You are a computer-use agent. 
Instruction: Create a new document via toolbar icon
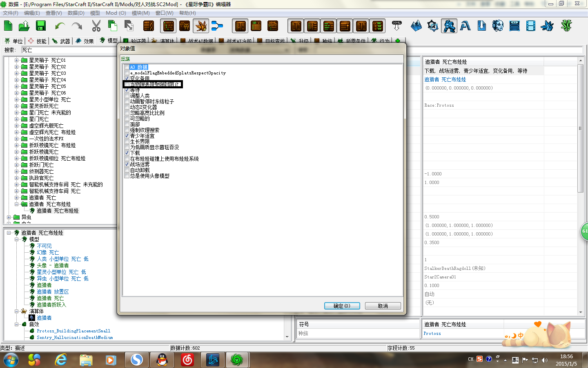coord(8,26)
